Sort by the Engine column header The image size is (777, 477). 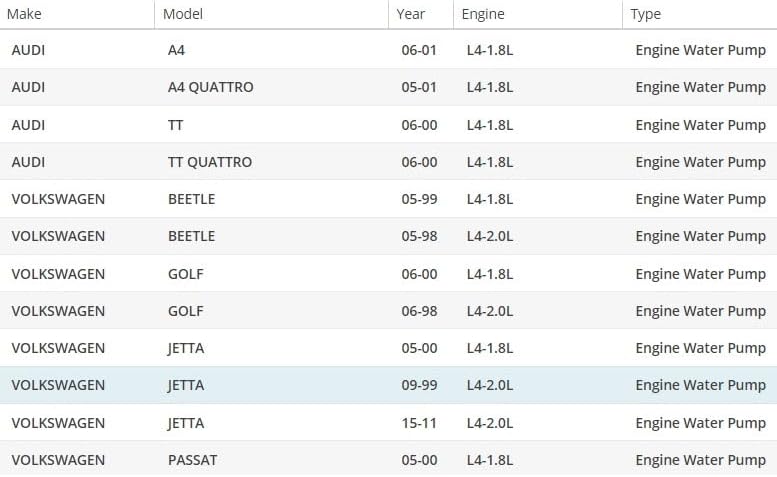(x=538, y=14)
